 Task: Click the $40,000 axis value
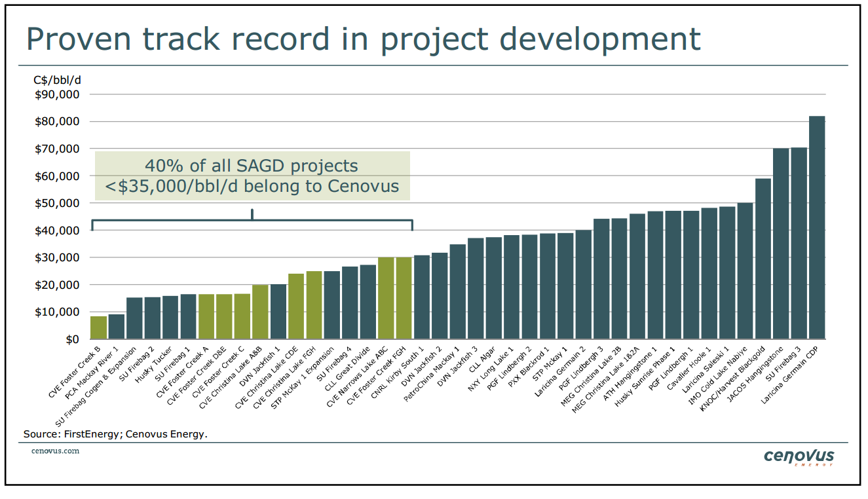click(56, 231)
